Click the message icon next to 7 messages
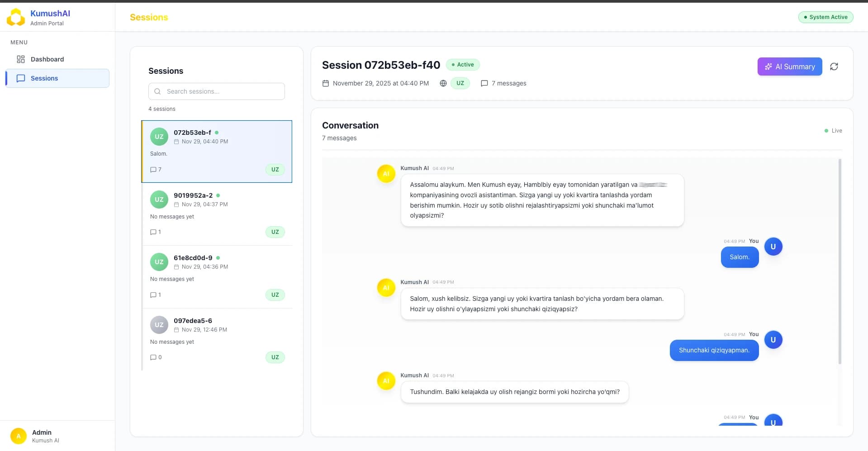868x451 pixels. coord(484,83)
